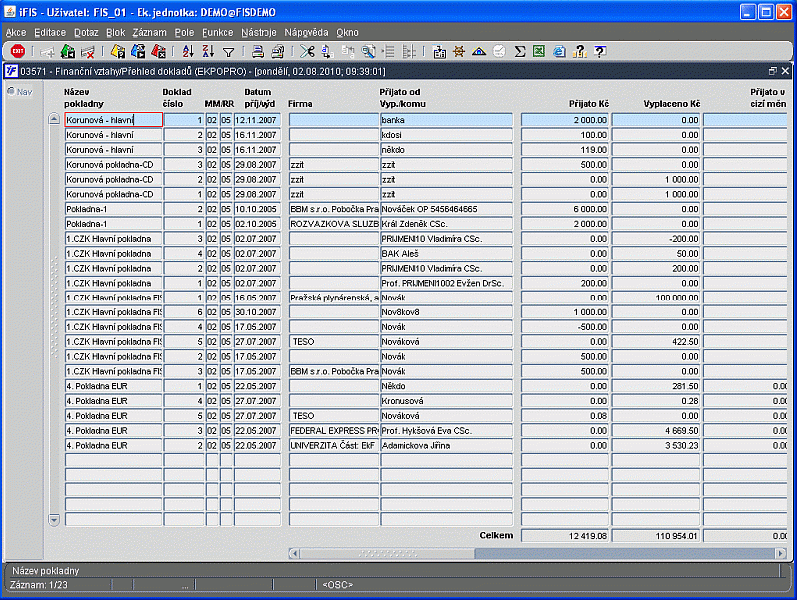The height and width of the screenshot is (600, 797).
Task: Click the clipboard chart icon
Action: [439, 51]
